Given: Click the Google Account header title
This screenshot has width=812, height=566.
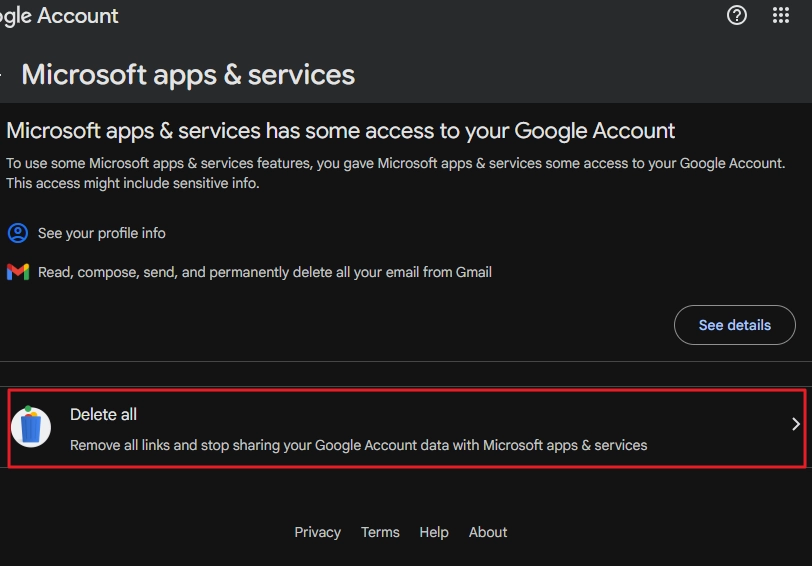Looking at the screenshot, I should 59,16.
